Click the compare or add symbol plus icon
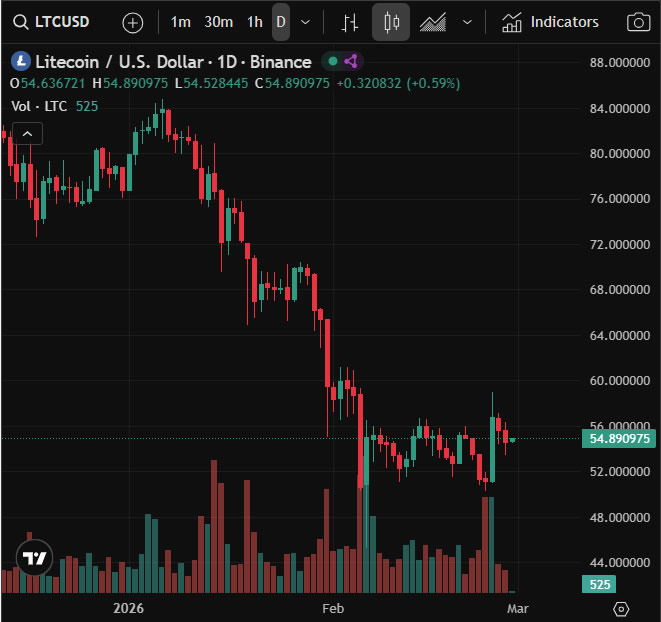The image size is (661, 622). [x=133, y=22]
